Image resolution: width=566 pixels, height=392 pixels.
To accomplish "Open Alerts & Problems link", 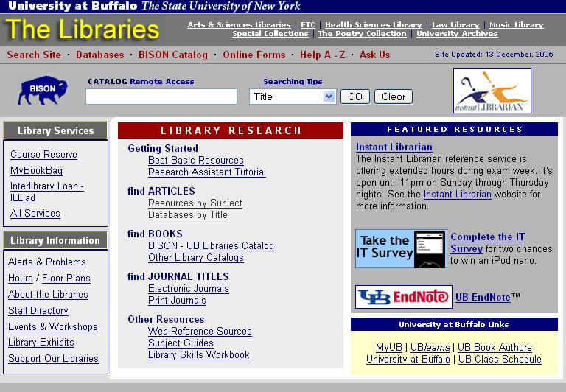I will pos(47,262).
